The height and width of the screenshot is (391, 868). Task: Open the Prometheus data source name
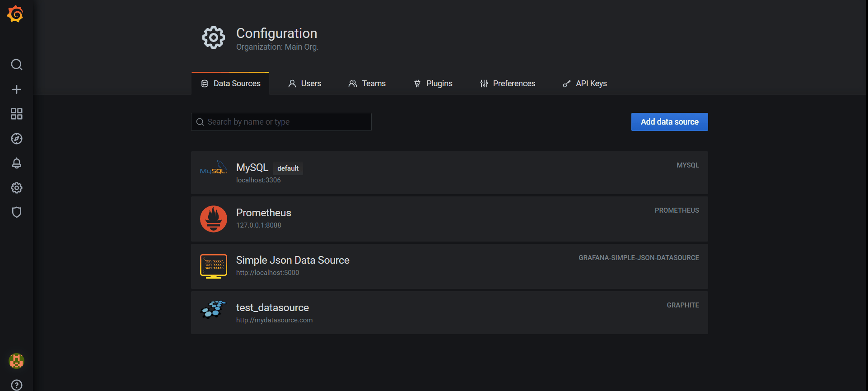pos(264,213)
